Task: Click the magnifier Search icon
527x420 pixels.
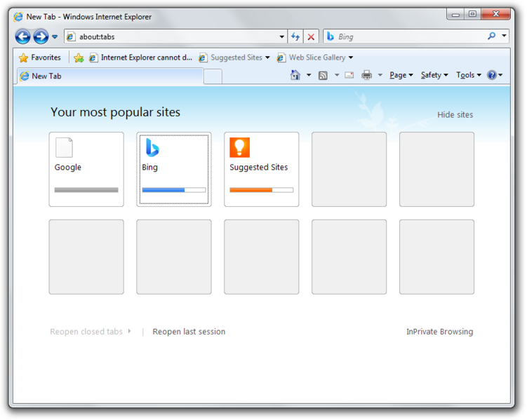Action: pyautogui.click(x=491, y=36)
